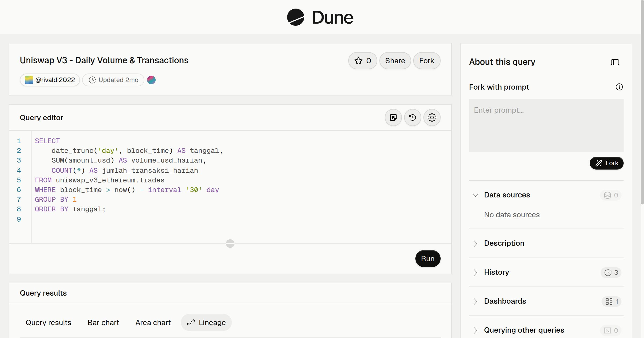Star this query
This screenshot has width=644, height=338.
click(363, 61)
